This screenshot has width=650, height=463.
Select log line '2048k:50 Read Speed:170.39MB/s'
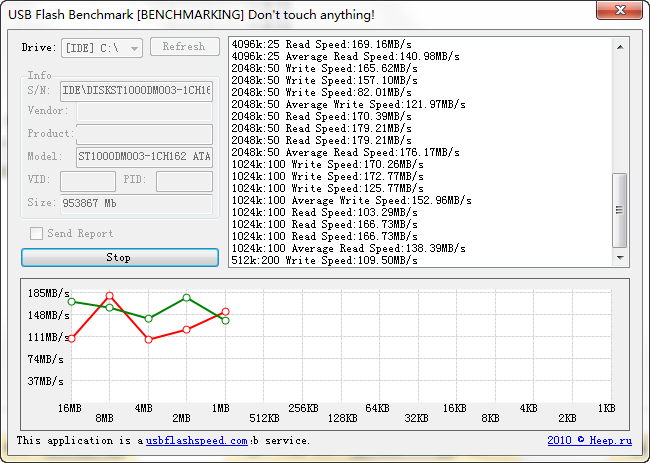[x=322, y=116]
